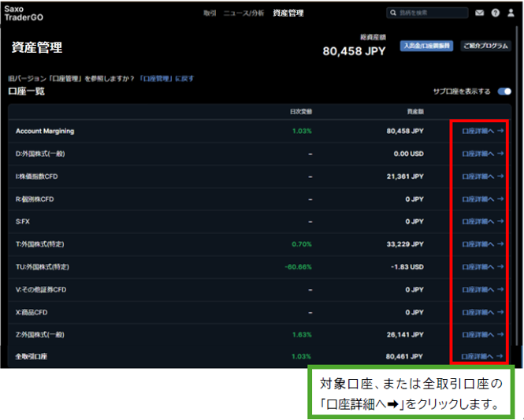The image size is (524, 420).
Task: Open the ご紹介プログラム button
Action: click(485, 46)
